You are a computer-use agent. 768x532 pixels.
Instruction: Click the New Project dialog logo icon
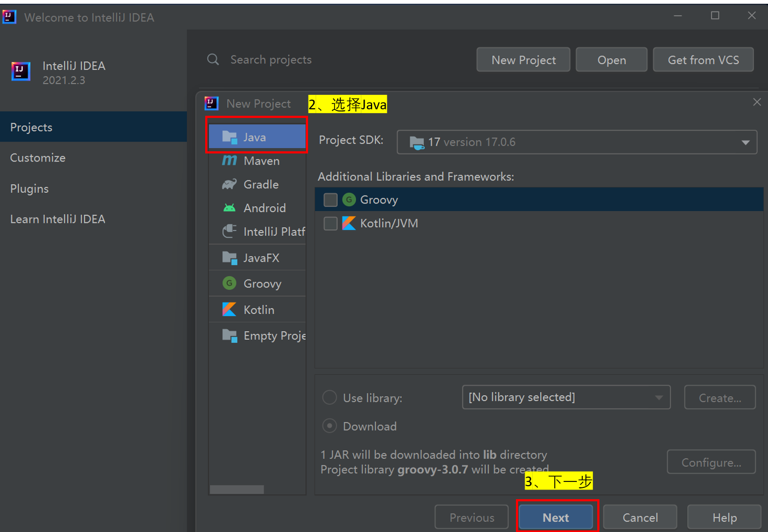(212, 103)
